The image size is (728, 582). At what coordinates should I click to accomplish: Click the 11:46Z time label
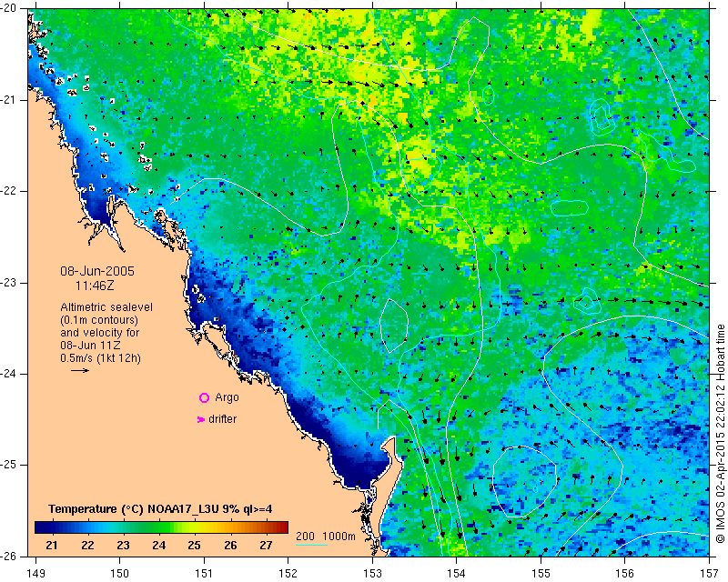(x=95, y=286)
